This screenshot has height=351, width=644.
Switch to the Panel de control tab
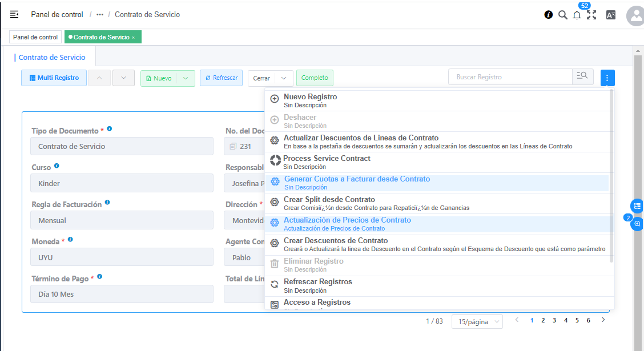click(35, 37)
